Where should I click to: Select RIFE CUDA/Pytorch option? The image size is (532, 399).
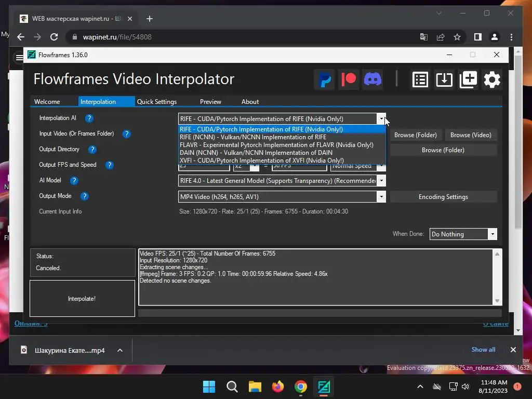point(282,129)
